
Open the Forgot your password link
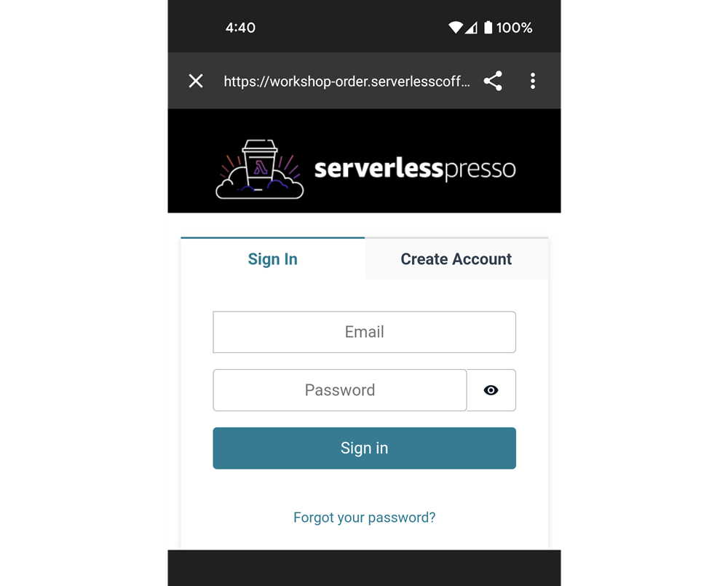pyautogui.click(x=365, y=518)
